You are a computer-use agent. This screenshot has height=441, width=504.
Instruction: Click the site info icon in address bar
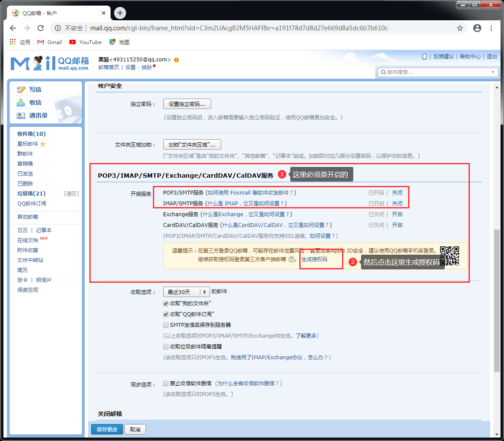tap(58, 28)
